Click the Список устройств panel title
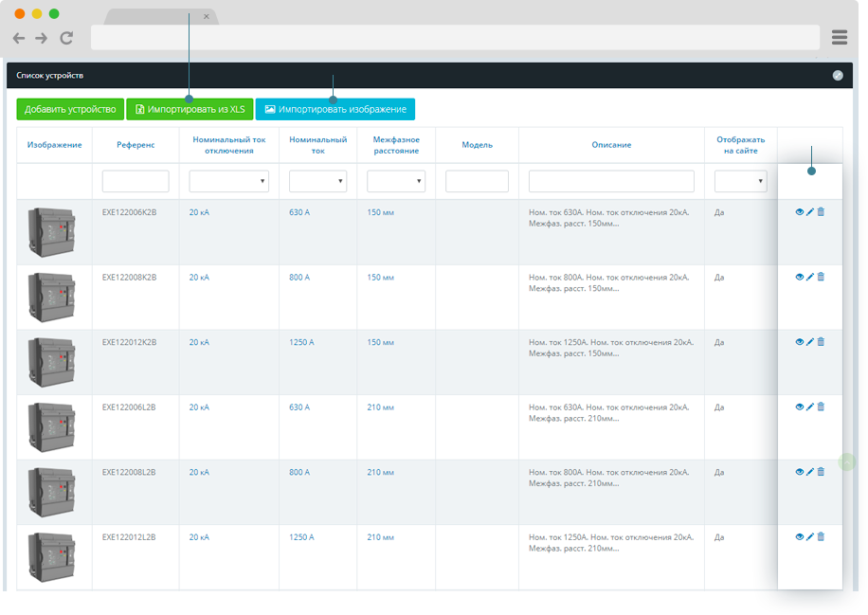The width and height of the screenshot is (868, 615). tap(50, 75)
